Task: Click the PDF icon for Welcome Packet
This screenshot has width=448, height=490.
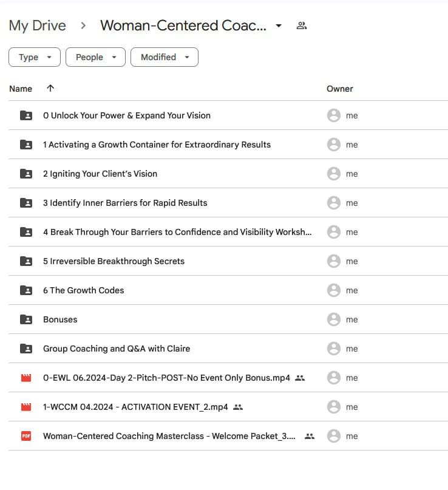Action: click(x=25, y=436)
